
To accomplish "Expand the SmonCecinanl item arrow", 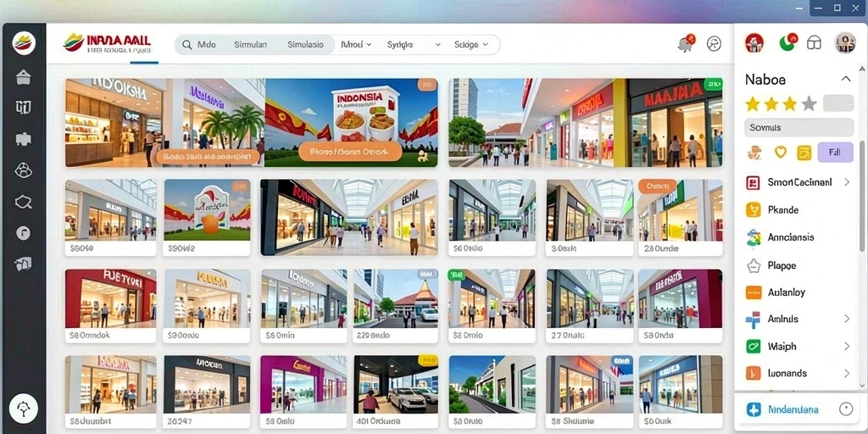I will pos(847,181).
